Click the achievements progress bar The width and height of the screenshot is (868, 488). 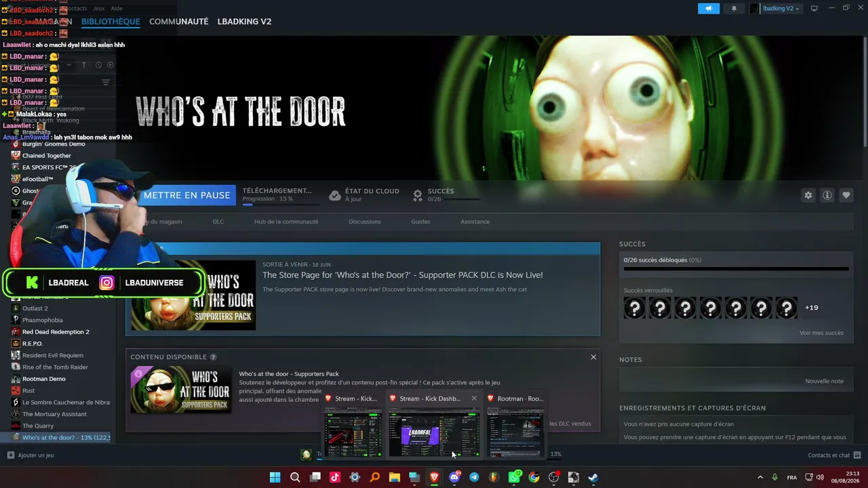(736, 269)
